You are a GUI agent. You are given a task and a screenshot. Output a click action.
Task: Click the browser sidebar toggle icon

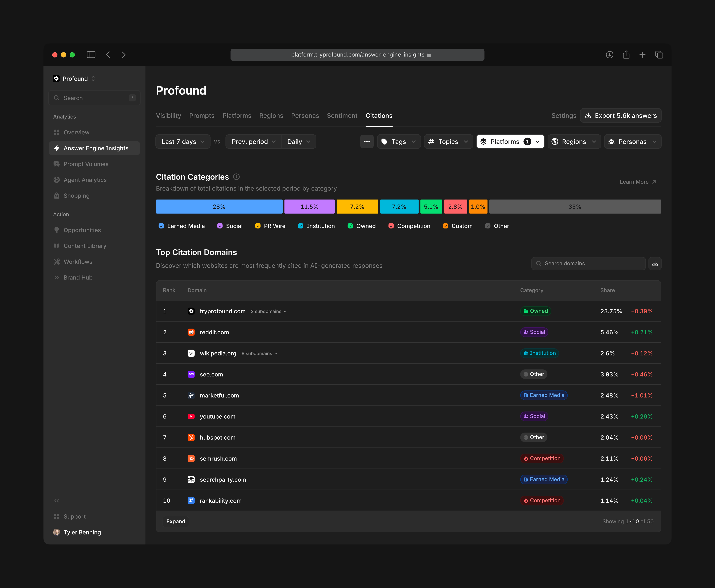91,54
